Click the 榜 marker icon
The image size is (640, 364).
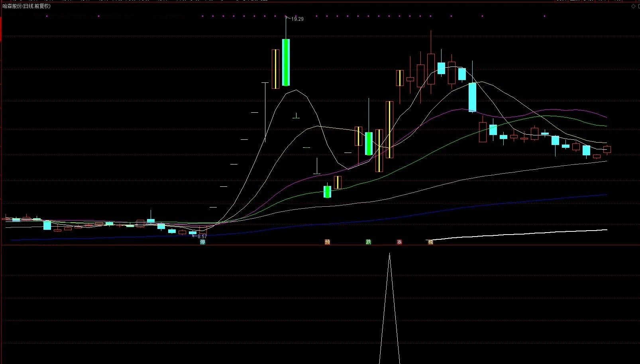coord(430,242)
